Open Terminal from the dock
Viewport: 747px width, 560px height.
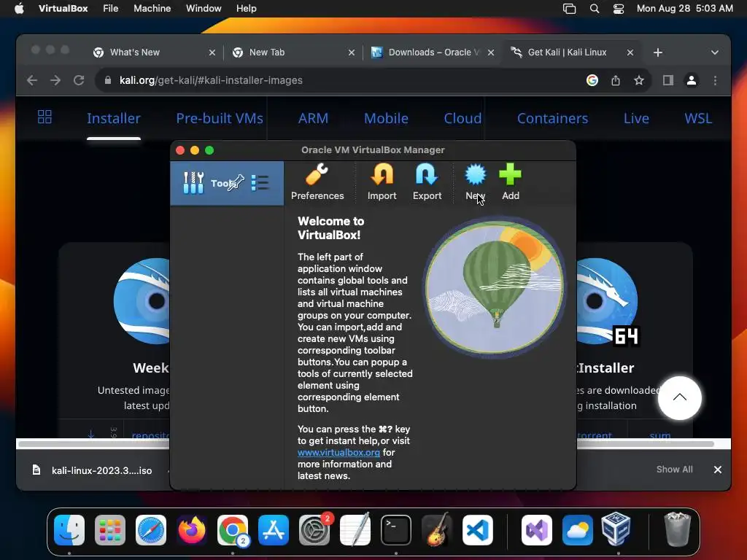(x=396, y=530)
